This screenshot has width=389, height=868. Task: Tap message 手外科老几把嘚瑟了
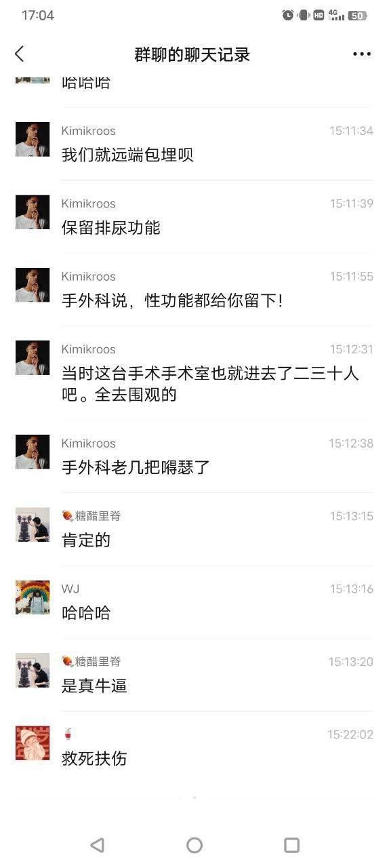[136, 467]
